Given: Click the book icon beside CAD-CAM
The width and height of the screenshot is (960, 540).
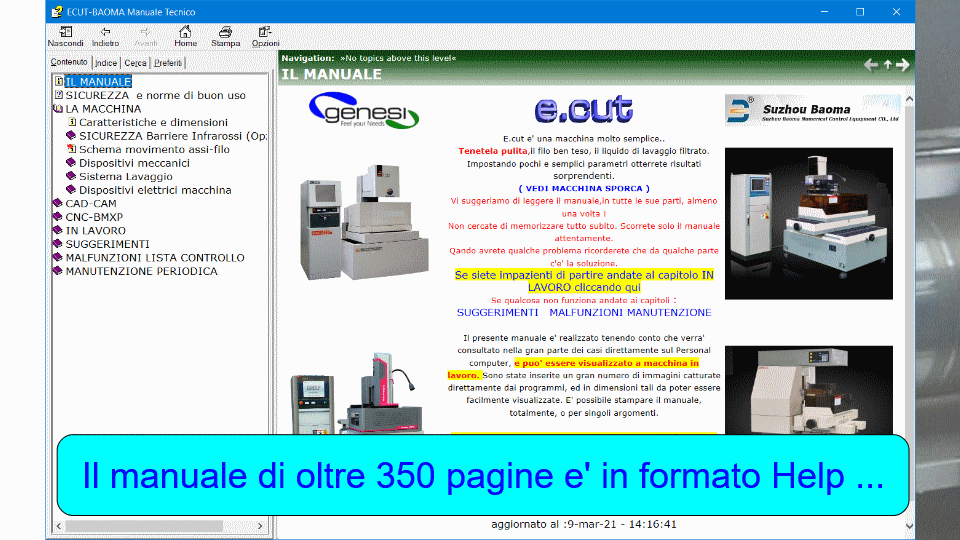Looking at the screenshot, I should (58, 203).
